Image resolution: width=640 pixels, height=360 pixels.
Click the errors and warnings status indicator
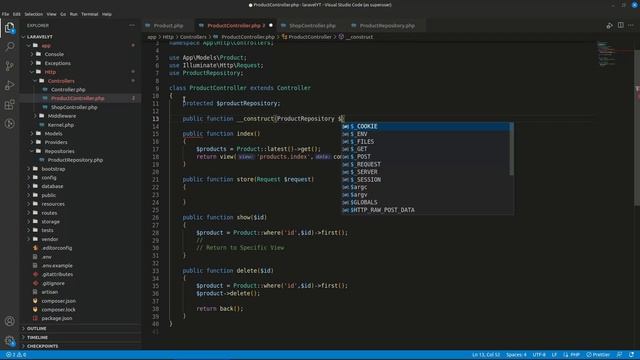click(x=16, y=355)
